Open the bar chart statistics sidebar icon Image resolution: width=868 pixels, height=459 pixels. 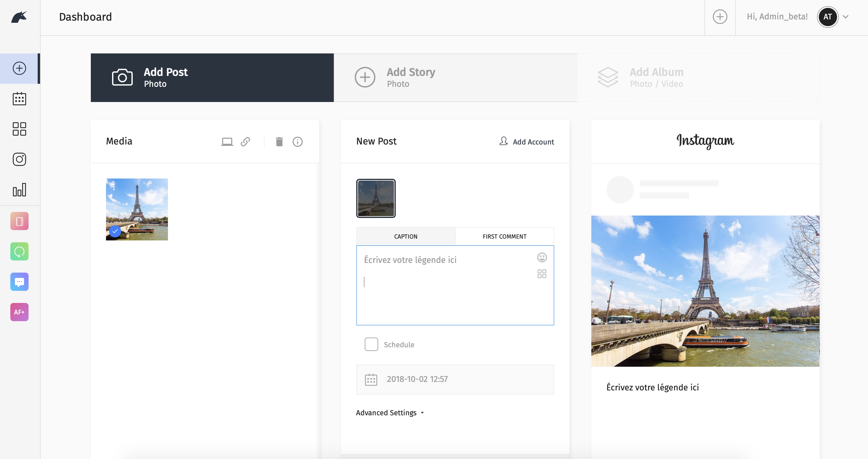click(x=19, y=190)
